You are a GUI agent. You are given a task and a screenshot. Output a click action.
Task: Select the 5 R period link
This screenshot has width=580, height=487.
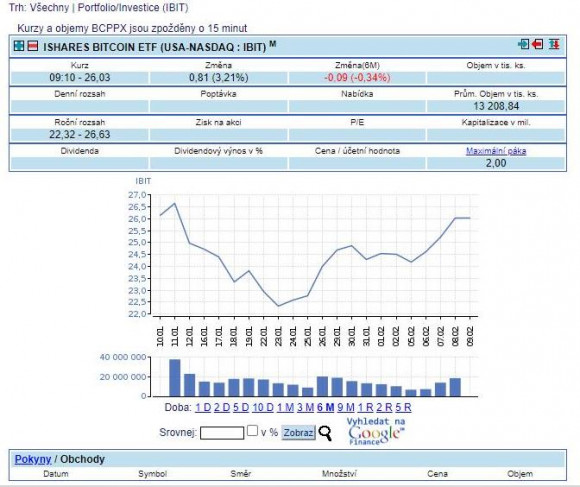coord(403,407)
